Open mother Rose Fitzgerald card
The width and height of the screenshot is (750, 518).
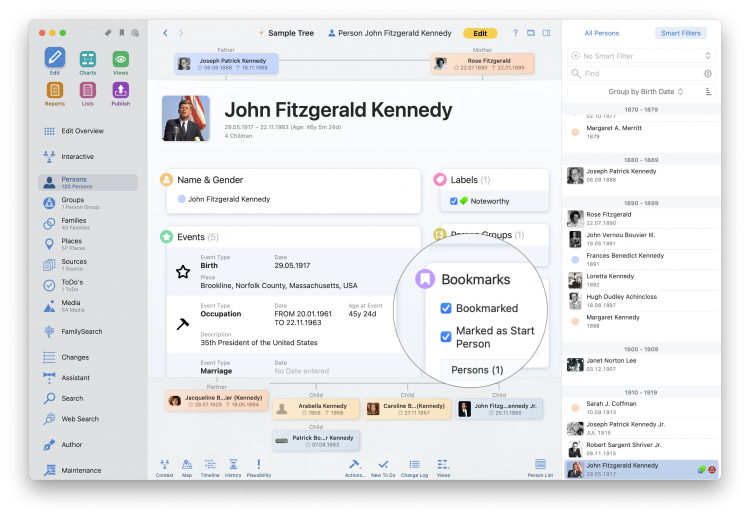point(482,64)
